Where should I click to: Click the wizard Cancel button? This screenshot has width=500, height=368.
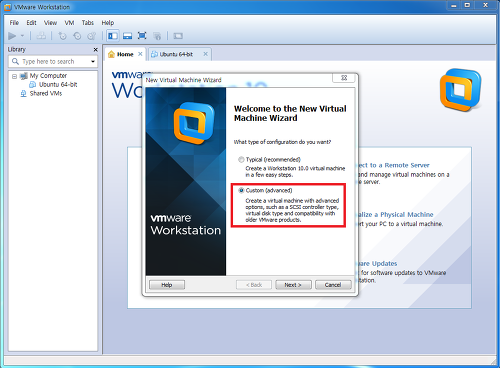[333, 285]
